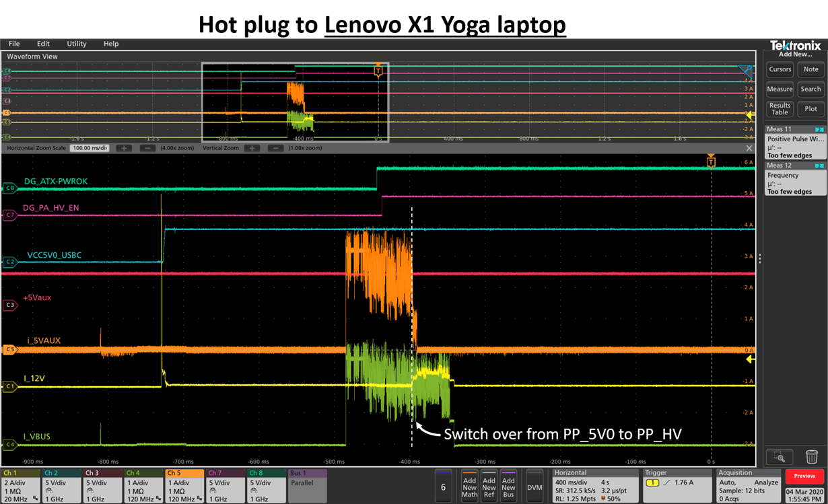Click the DG_ATX-PWROK waveform label
The height and width of the screenshot is (504, 828).
pos(56,181)
